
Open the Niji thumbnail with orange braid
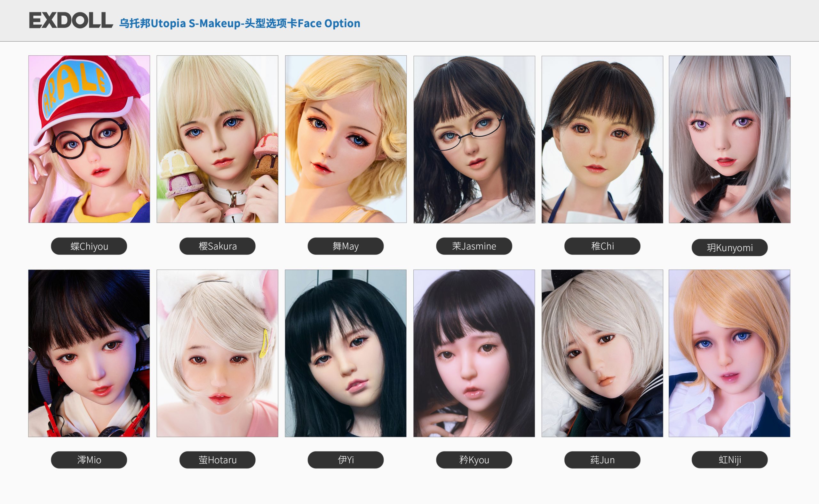click(729, 353)
